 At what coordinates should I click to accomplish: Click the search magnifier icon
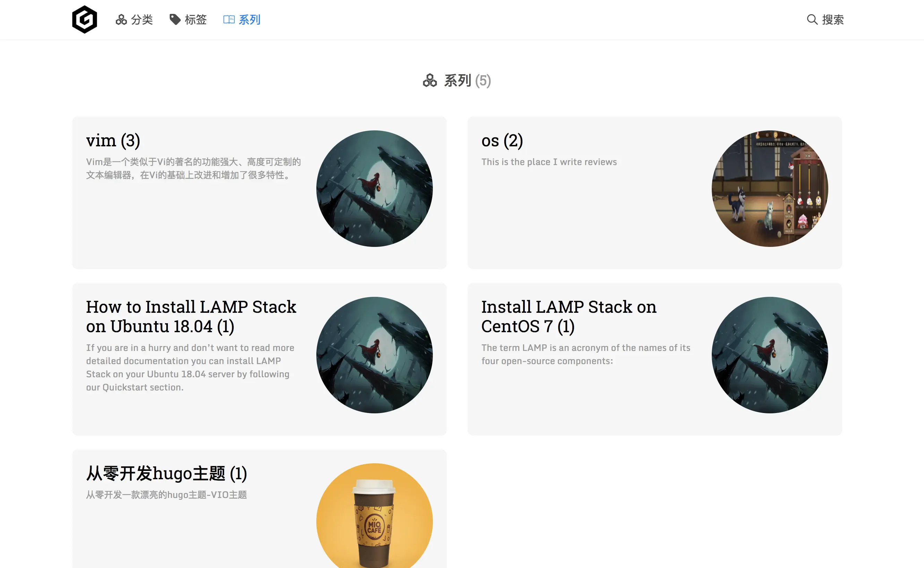point(812,19)
